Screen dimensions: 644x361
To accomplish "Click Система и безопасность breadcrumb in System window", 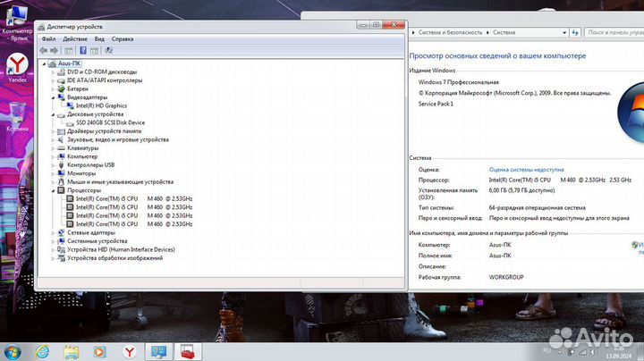I will point(450,32).
